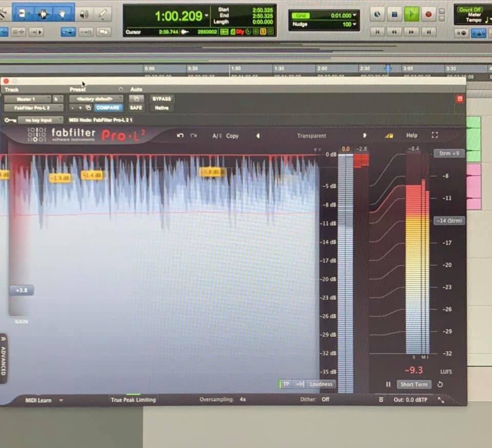Click the Rewind transport button

point(395,32)
